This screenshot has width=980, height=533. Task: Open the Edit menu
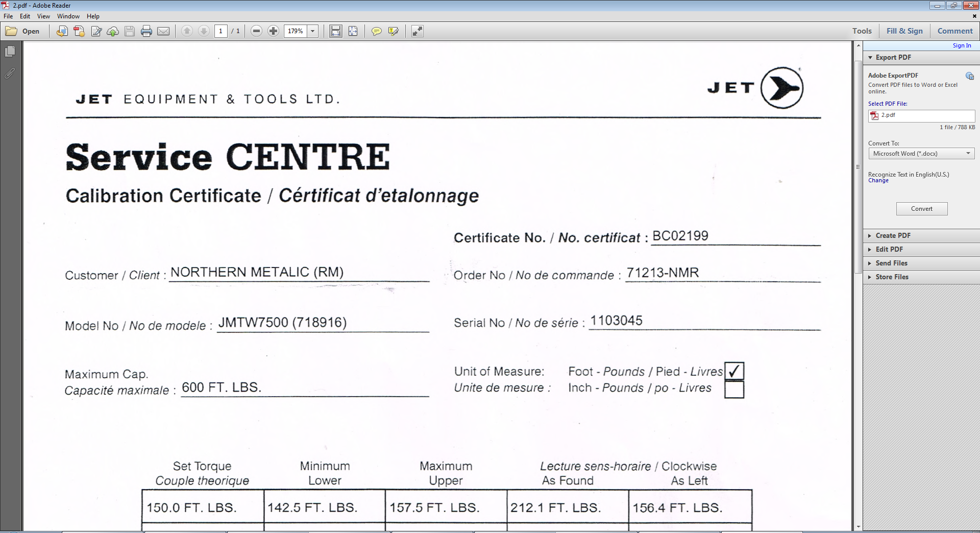click(x=25, y=16)
